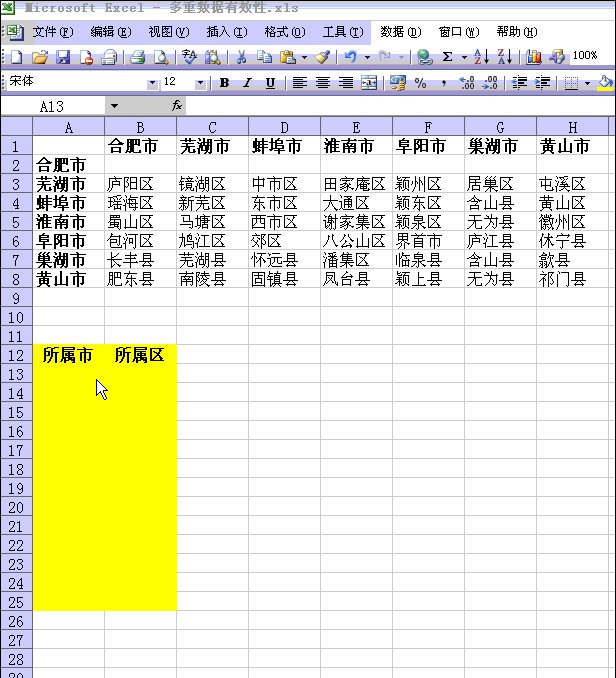Apply currency style
Screen dimensions: 616x678
(x=397, y=83)
